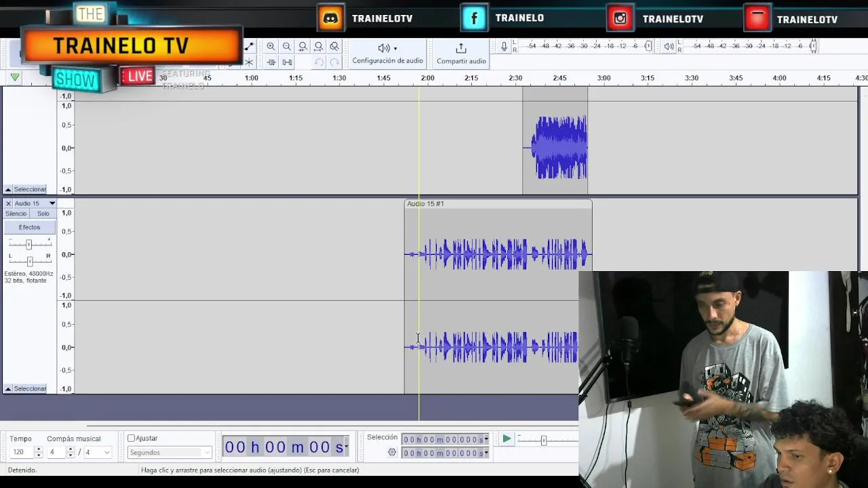The image size is (868, 488).
Task: Click upper track waveform clip
Action: (x=555, y=147)
